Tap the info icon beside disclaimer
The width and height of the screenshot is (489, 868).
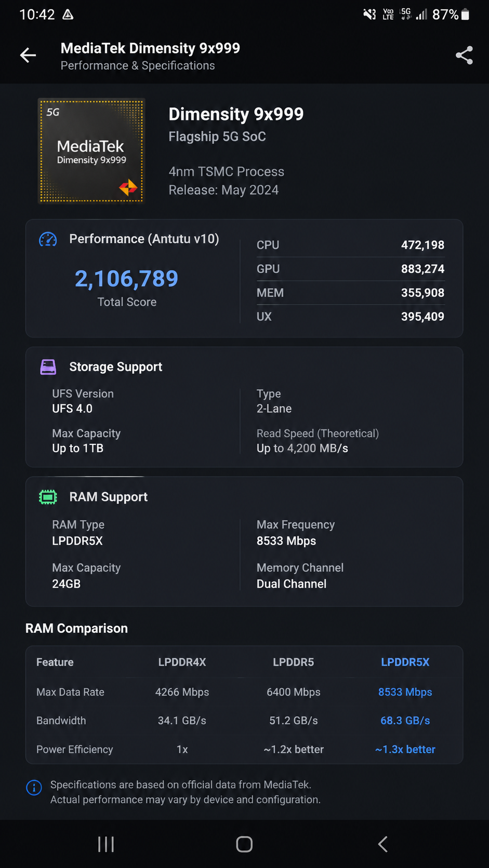pyautogui.click(x=34, y=788)
